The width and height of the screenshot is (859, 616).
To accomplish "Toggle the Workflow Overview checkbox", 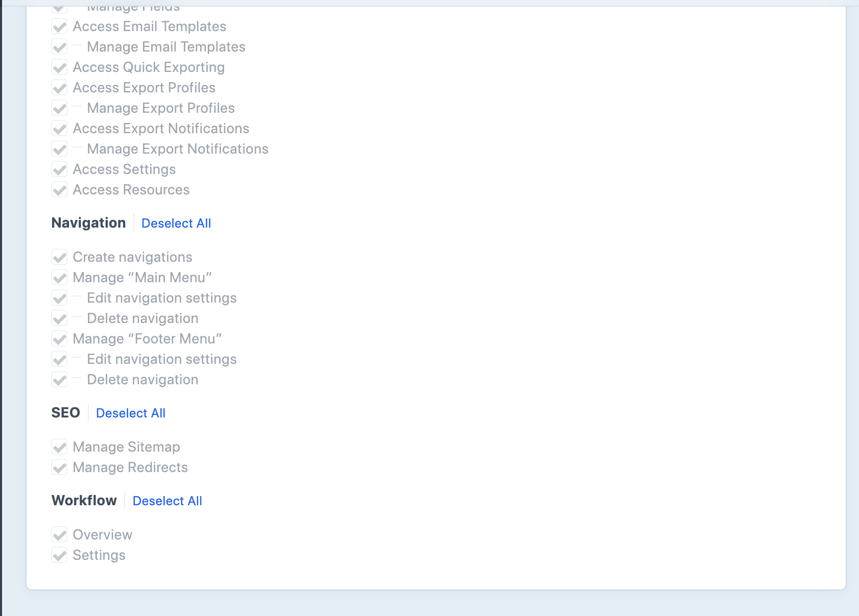I will pyautogui.click(x=59, y=535).
